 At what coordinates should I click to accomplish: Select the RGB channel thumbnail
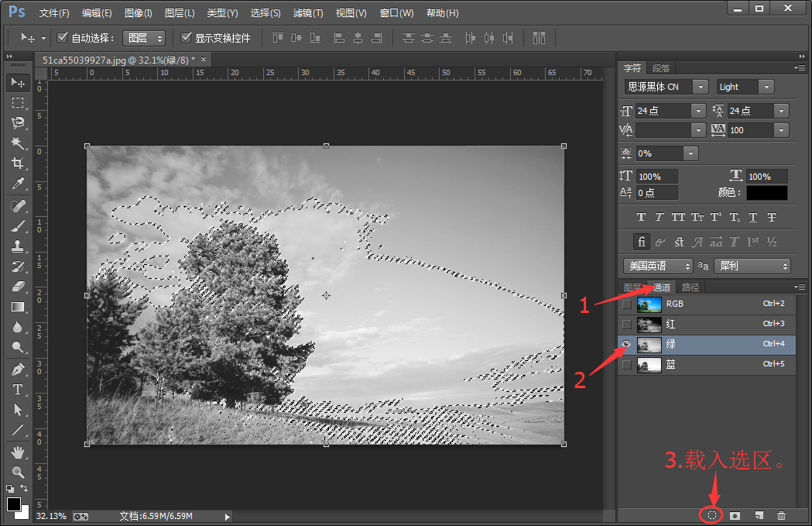[649, 304]
